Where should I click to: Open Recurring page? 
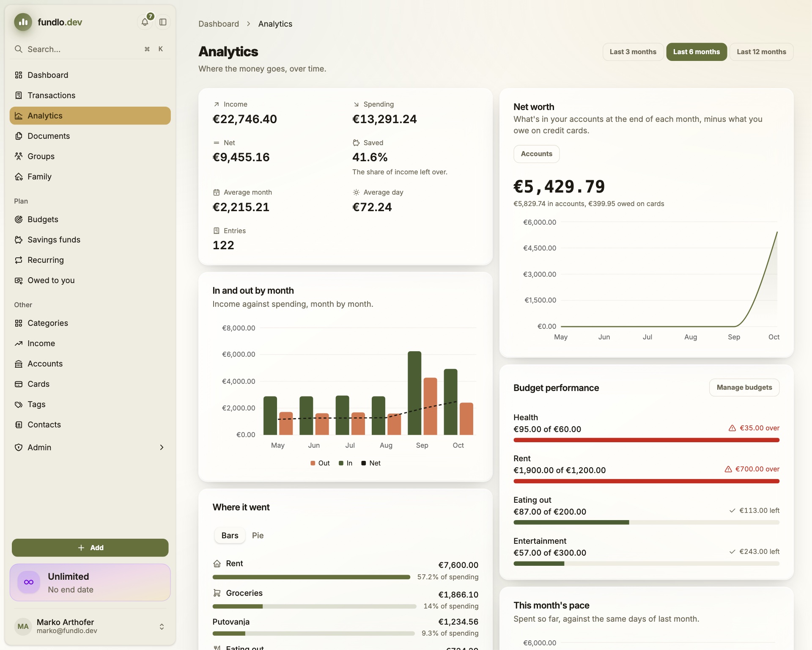click(90, 260)
